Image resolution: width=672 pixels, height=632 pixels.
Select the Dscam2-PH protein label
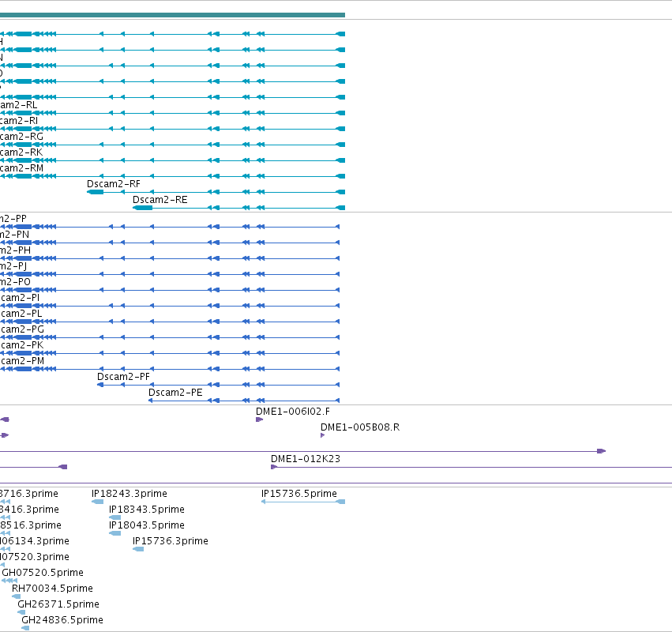pyautogui.click(x=16, y=250)
